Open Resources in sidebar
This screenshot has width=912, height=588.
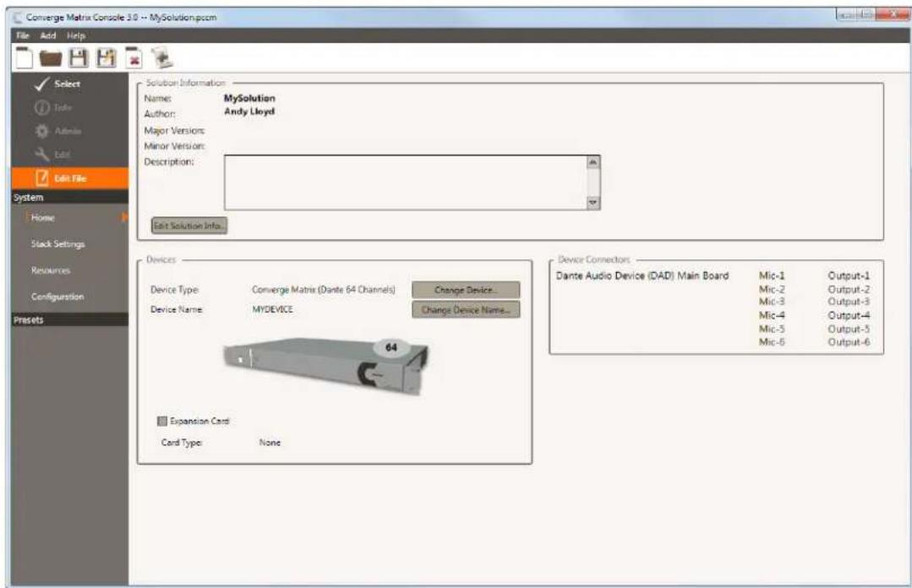pos(51,270)
